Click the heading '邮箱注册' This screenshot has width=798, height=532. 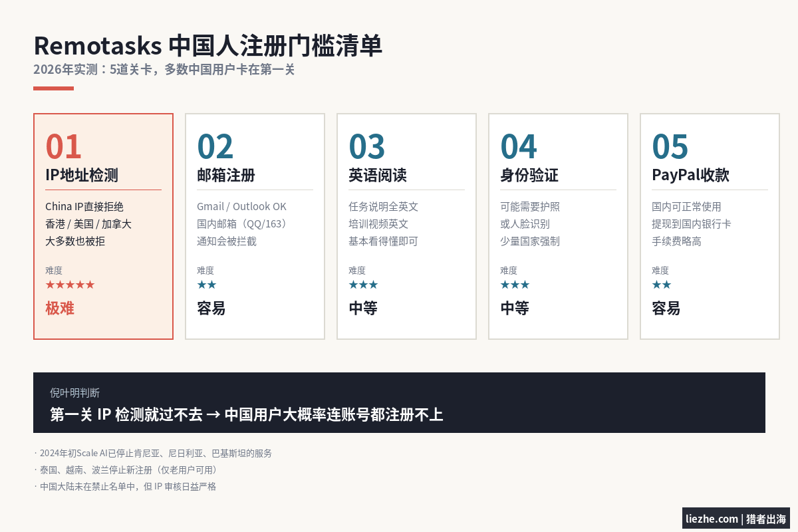[x=226, y=176]
